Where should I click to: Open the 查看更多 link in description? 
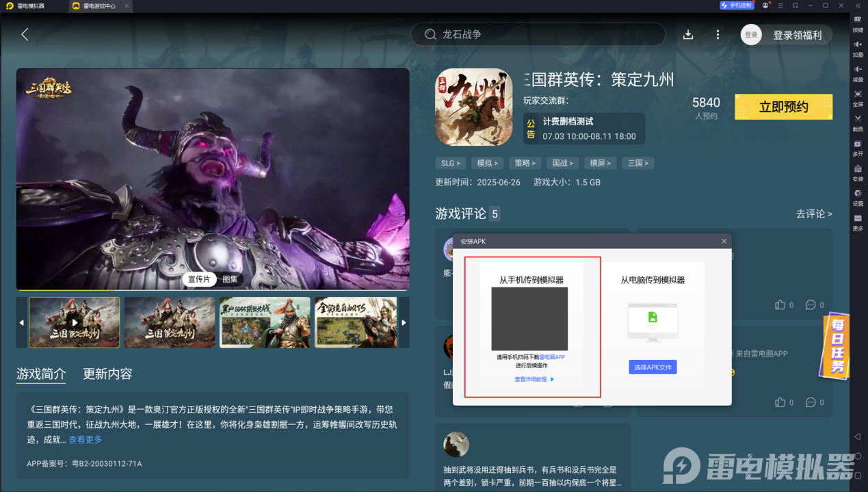coord(86,440)
